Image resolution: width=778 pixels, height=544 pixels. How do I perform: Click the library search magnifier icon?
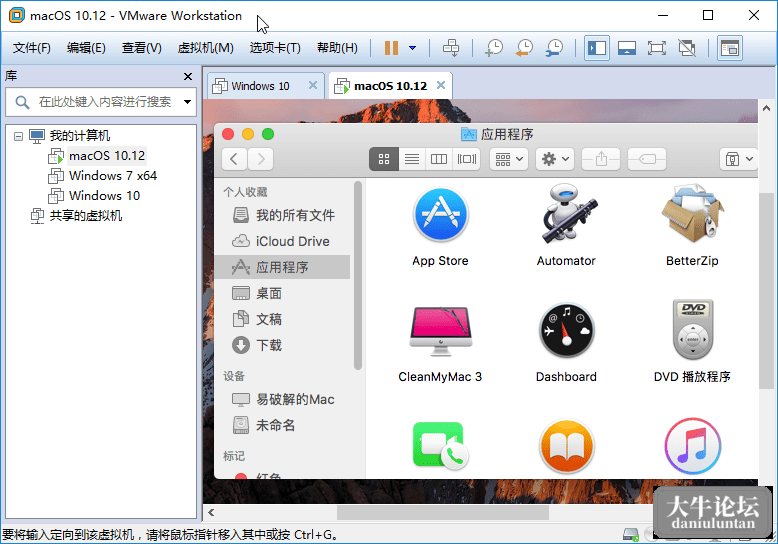22,102
